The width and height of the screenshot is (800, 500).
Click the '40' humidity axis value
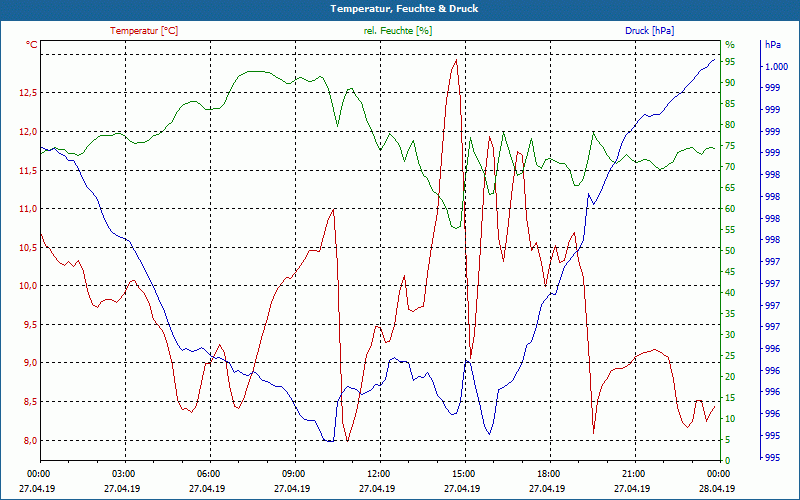(730, 293)
